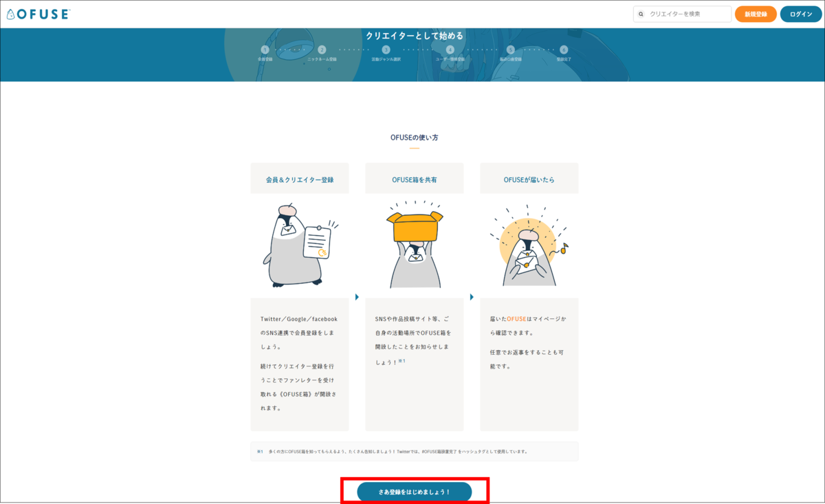Select step 3 活動ジャンル選択 circle
The image size is (825, 504).
pyautogui.click(x=386, y=50)
